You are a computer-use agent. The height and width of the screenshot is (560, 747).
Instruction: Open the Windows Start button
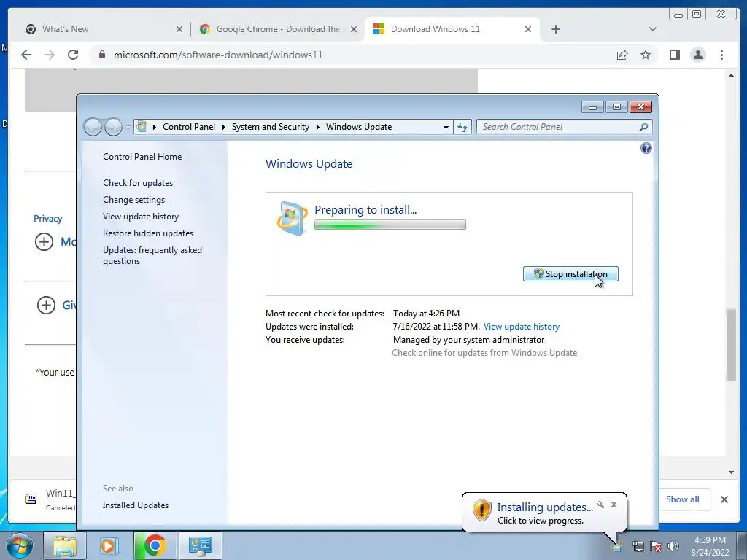pos(20,545)
